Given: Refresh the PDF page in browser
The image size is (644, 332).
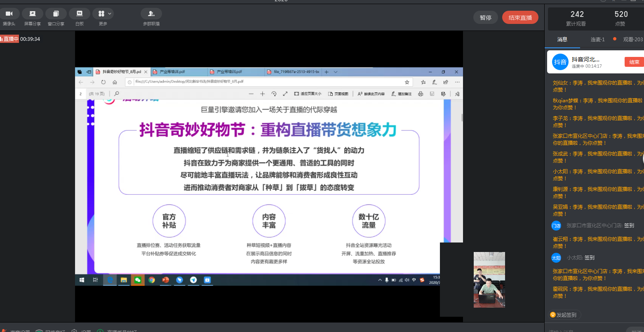Looking at the screenshot, I should (x=103, y=82).
